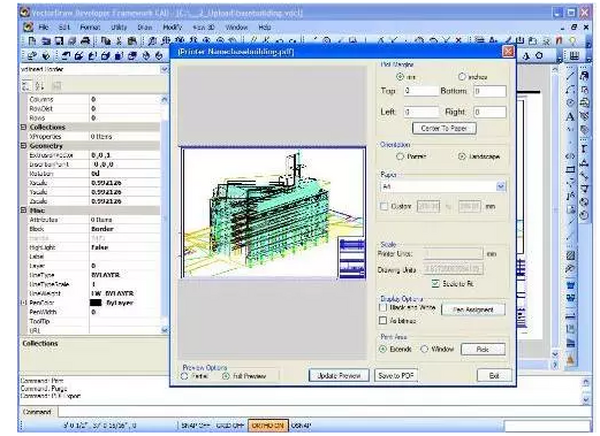
Task: Enable Black and White display option
Action: (383, 307)
